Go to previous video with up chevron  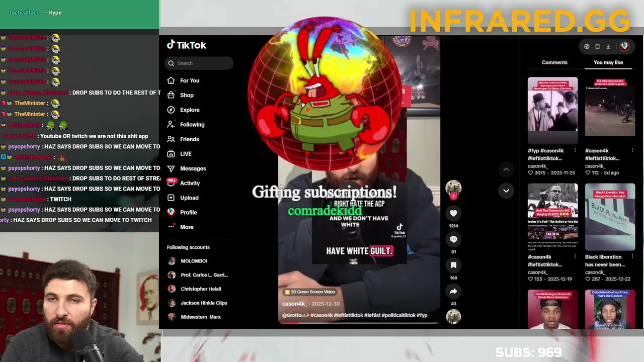pyautogui.click(x=506, y=169)
